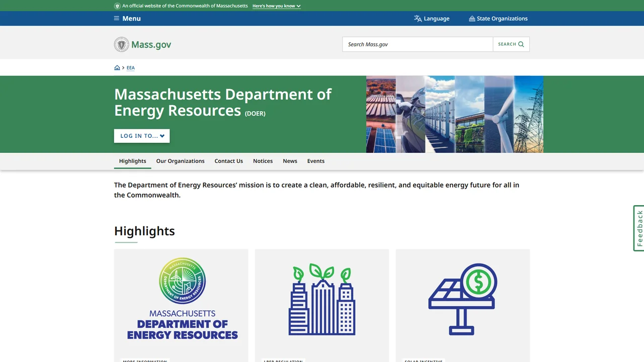Click the State Organizations building icon
Viewport: 644px width, 362px height.
(472, 19)
